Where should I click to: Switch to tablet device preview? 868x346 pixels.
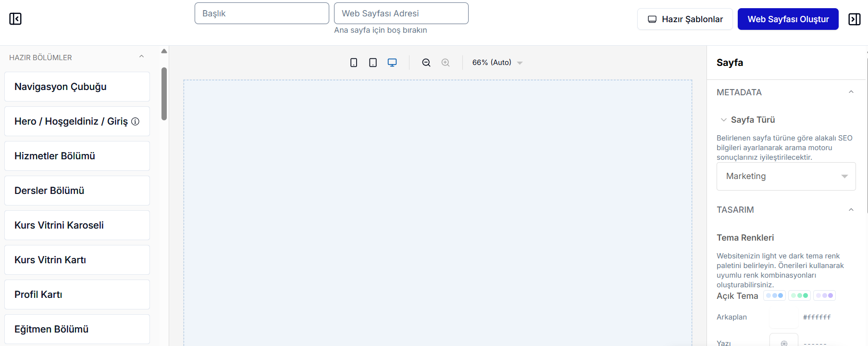point(373,63)
